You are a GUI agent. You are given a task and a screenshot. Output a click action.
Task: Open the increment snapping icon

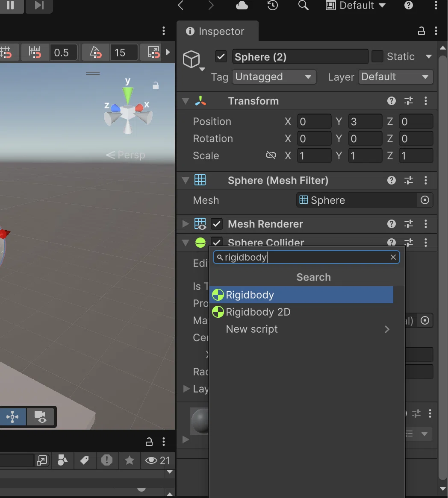click(35, 53)
